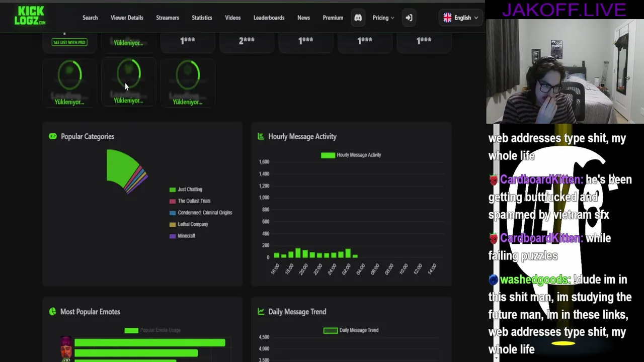
Task: Click the Most Popular Emotes icon
Action: (53, 312)
